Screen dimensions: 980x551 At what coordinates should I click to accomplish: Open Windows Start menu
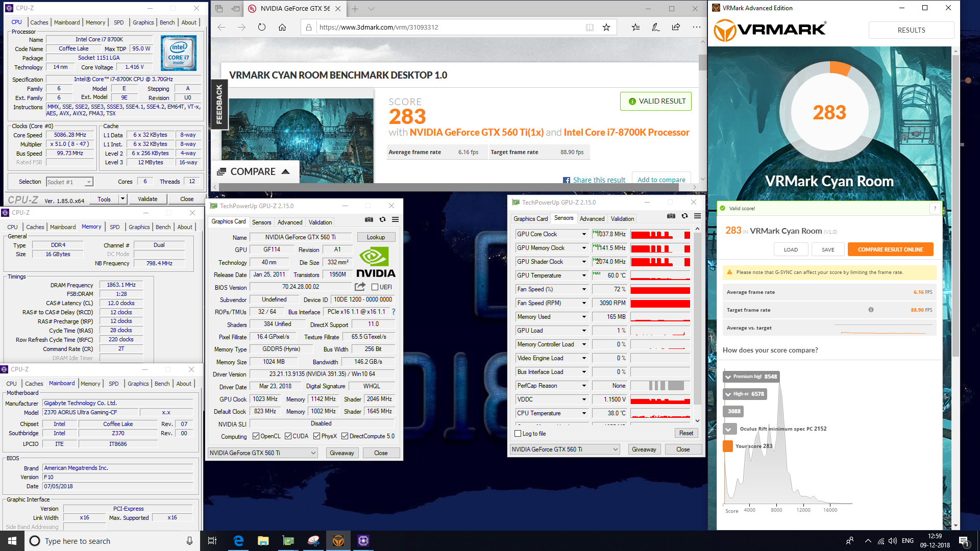tap(12, 541)
